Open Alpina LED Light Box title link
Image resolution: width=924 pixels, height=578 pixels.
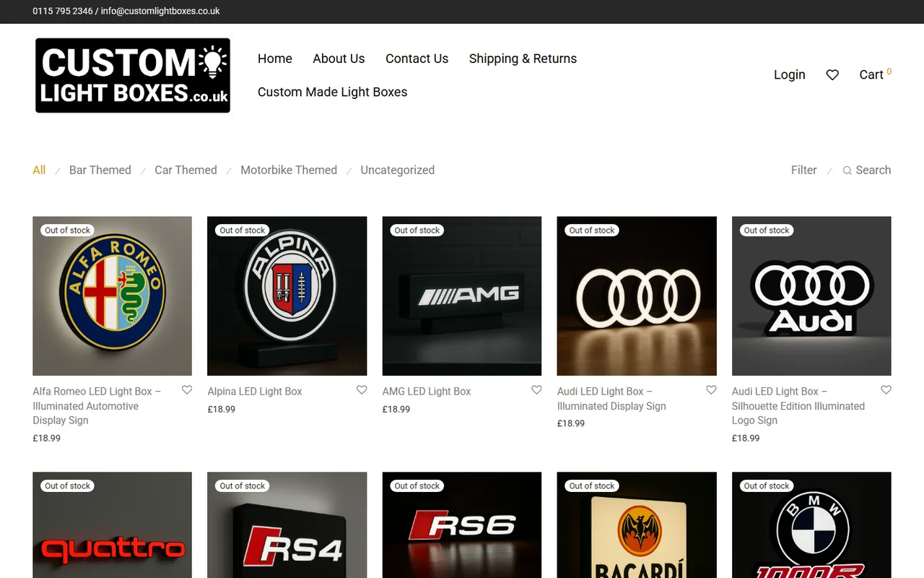[255, 391]
